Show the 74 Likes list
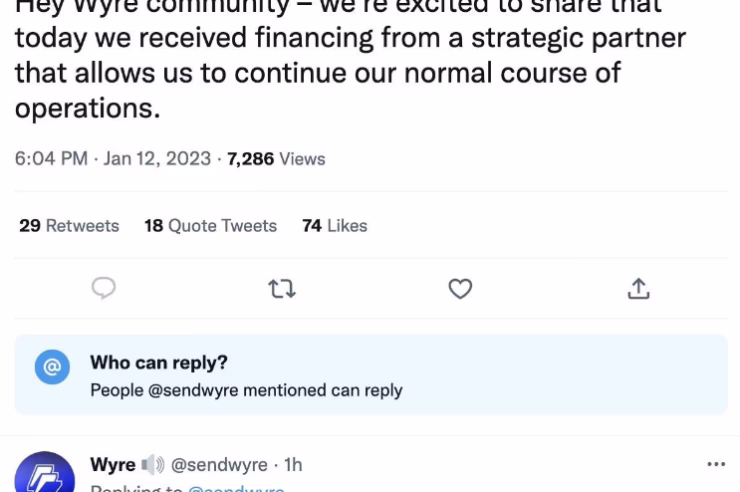 pos(335,225)
